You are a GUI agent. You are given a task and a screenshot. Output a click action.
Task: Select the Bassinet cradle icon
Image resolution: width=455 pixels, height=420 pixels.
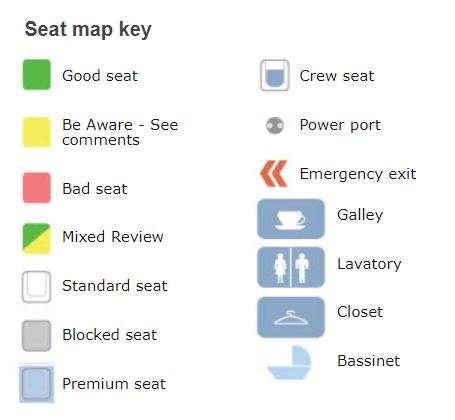tap(289, 363)
